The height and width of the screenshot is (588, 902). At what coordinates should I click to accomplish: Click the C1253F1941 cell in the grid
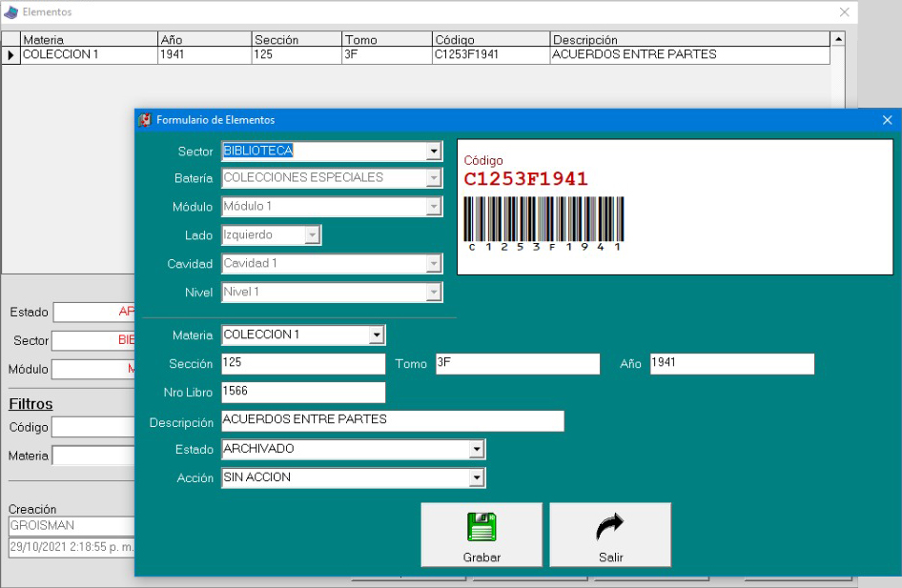click(x=491, y=54)
